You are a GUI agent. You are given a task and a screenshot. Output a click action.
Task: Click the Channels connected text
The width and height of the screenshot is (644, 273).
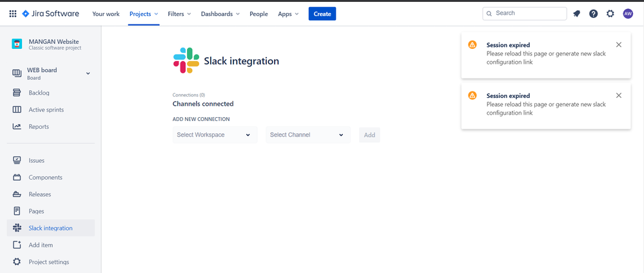point(203,104)
